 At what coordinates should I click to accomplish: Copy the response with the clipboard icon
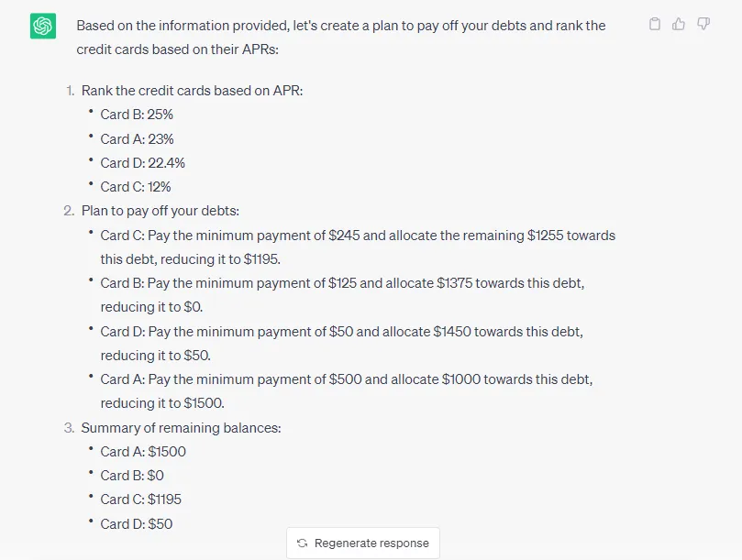[x=655, y=24]
